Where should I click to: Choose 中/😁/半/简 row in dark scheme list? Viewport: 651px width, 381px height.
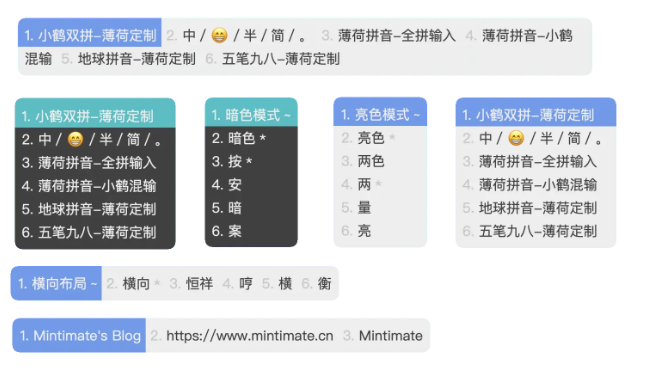click(x=95, y=139)
